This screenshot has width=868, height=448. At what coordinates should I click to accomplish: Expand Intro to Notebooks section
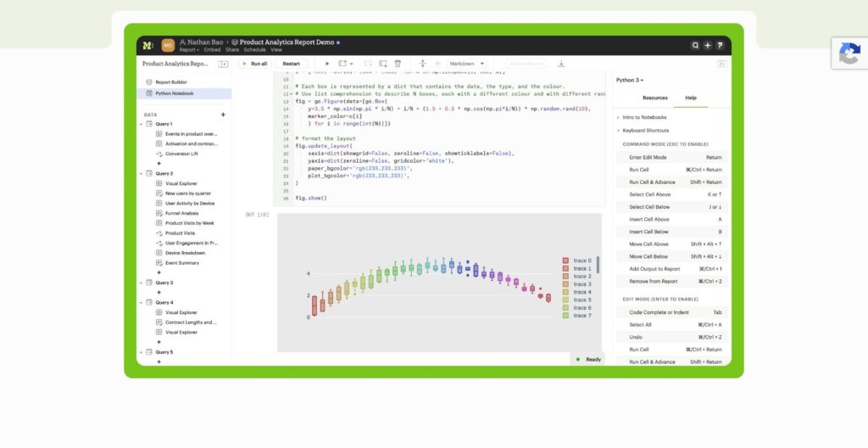[644, 118]
